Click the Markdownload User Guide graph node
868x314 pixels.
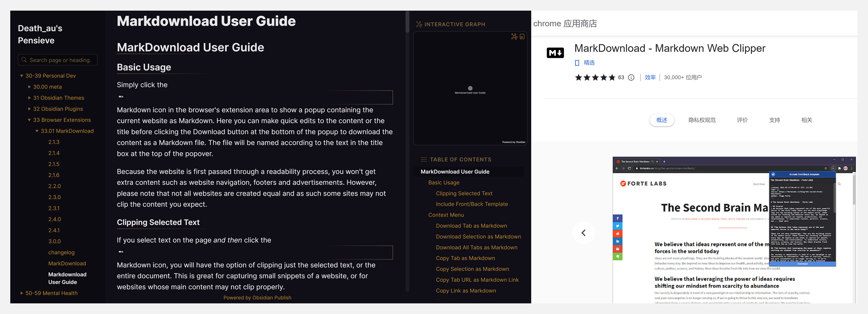470,88
